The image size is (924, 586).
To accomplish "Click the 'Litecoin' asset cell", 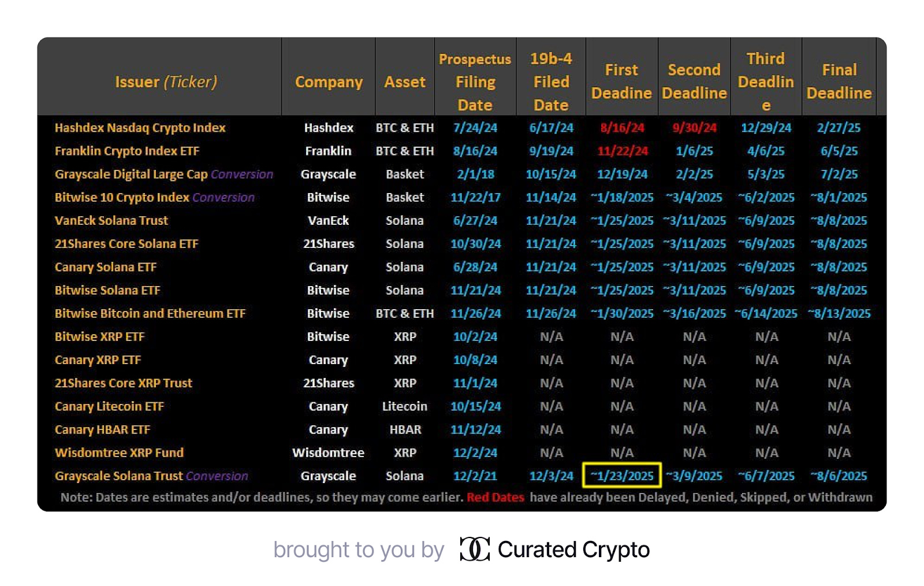I will [405, 406].
